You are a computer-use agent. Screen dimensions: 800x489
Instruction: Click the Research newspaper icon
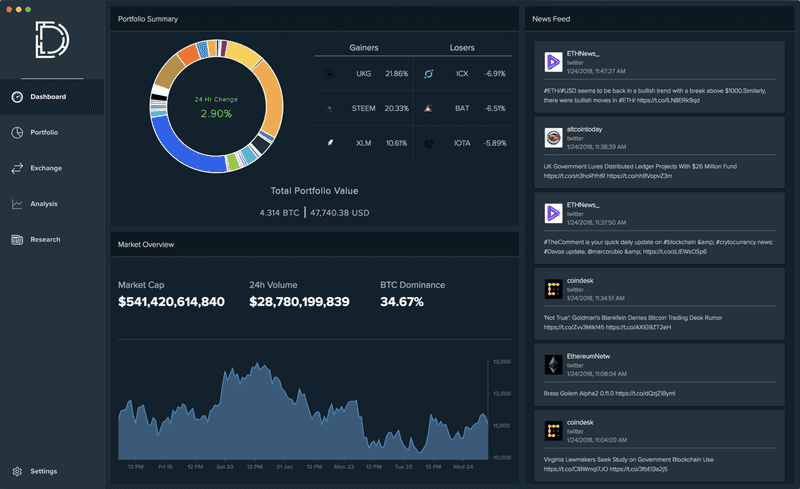17,240
